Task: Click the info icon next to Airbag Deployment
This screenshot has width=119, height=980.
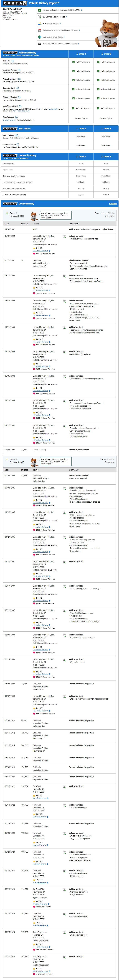Action: click(x=19, y=79)
